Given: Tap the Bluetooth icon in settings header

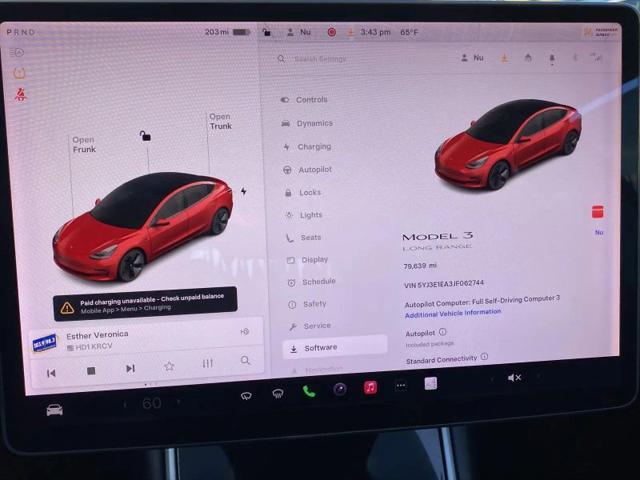Looking at the screenshot, I should pyautogui.click(x=576, y=58).
